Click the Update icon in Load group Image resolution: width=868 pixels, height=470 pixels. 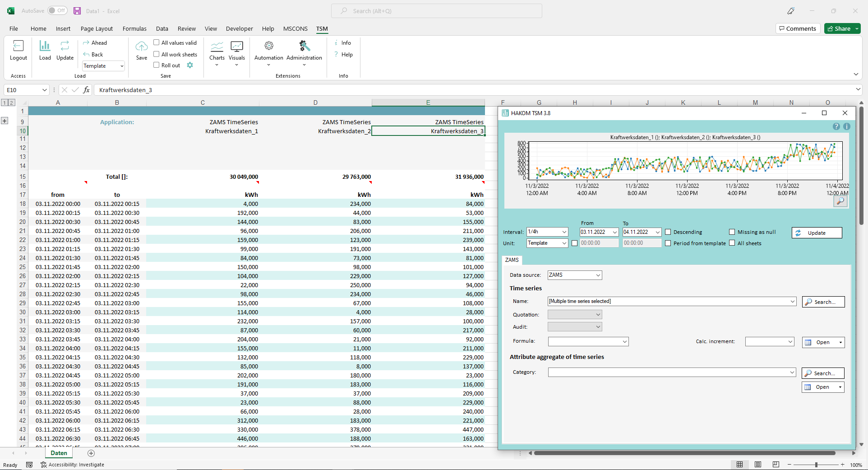[x=65, y=46]
